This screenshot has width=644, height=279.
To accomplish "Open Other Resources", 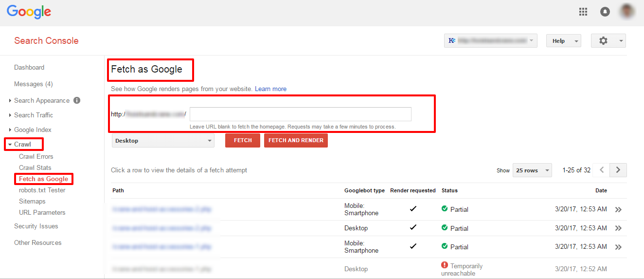I will [38, 242].
